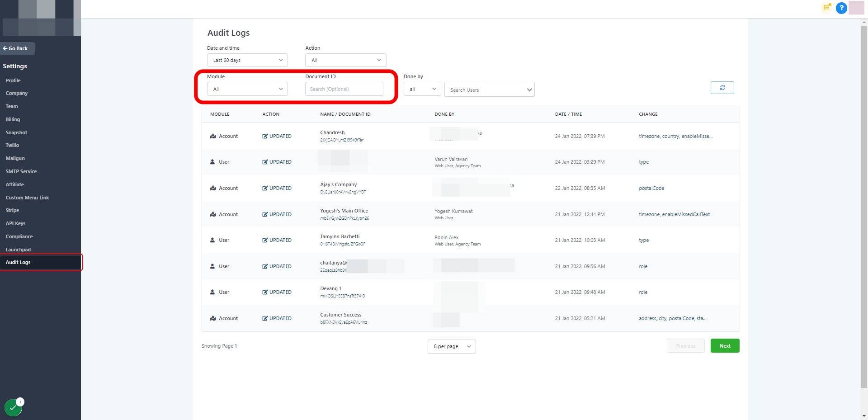The height and width of the screenshot is (420, 868).
Task: Click 'timezone, enableMissedCallText' change link
Action: point(674,214)
